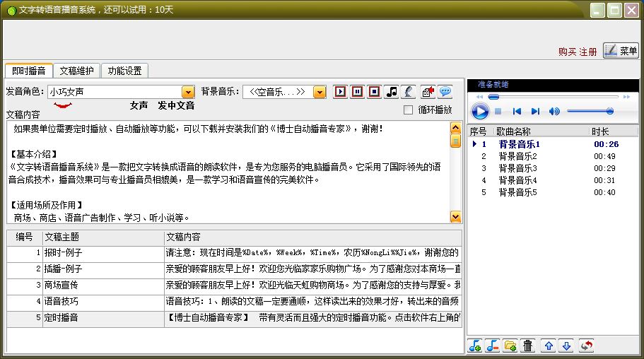Click the 00:40 duration cell
644x359 pixels.
click(604, 192)
